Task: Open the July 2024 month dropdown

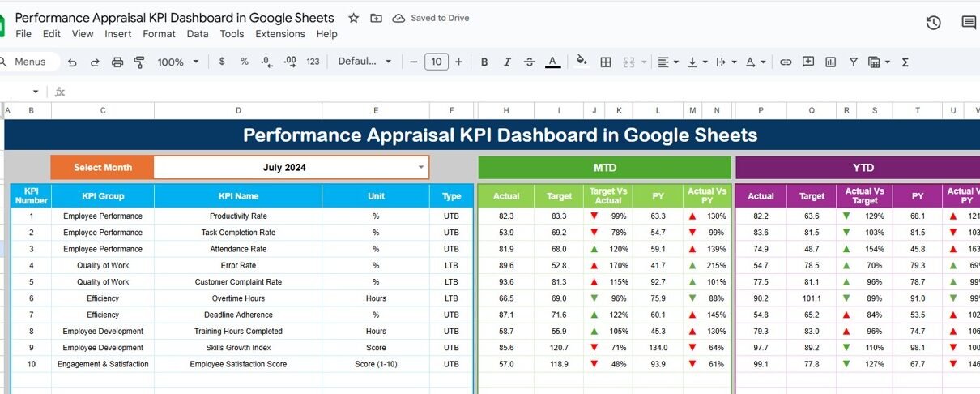Action: click(420, 168)
